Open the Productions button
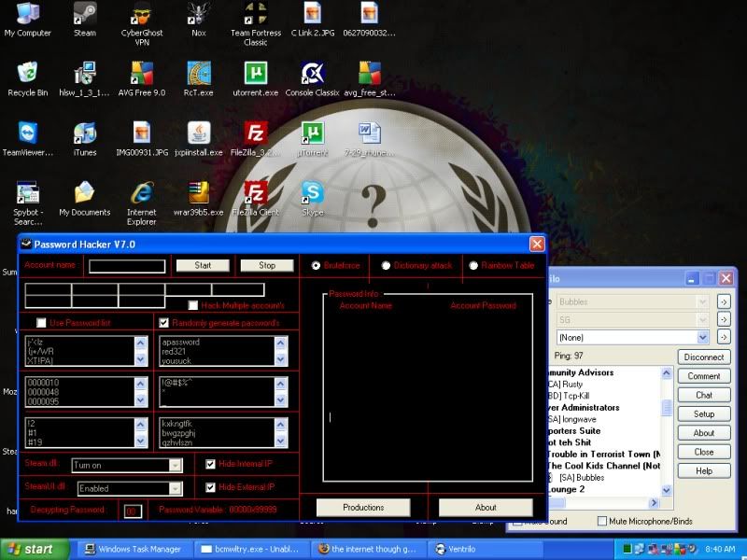The width and height of the screenshot is (747, 560). click(x=363, y=507)
